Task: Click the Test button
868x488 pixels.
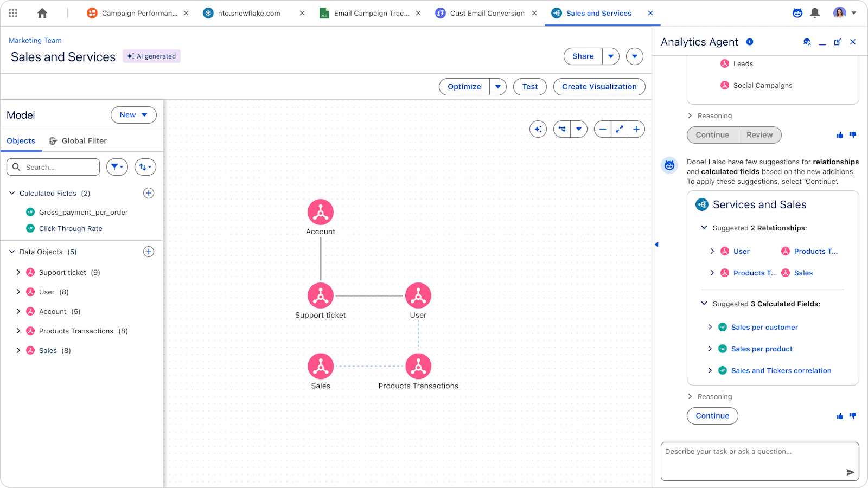Action: coord(530,87)
